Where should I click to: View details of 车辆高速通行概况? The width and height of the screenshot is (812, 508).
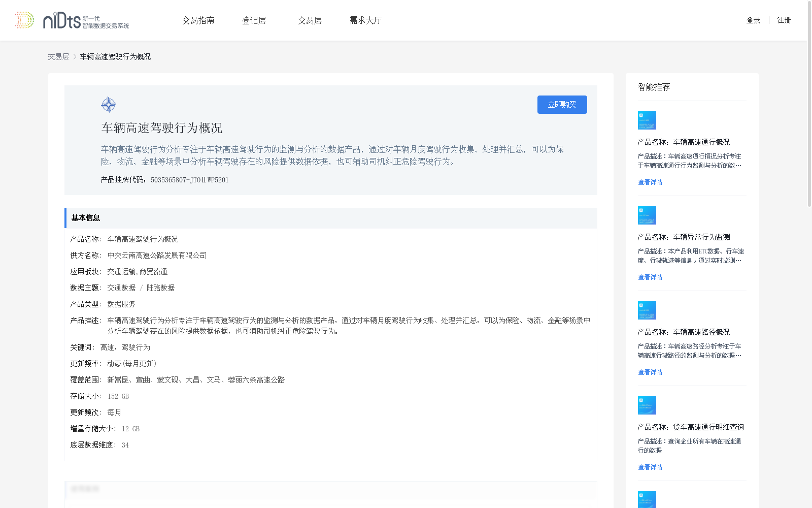650,182
